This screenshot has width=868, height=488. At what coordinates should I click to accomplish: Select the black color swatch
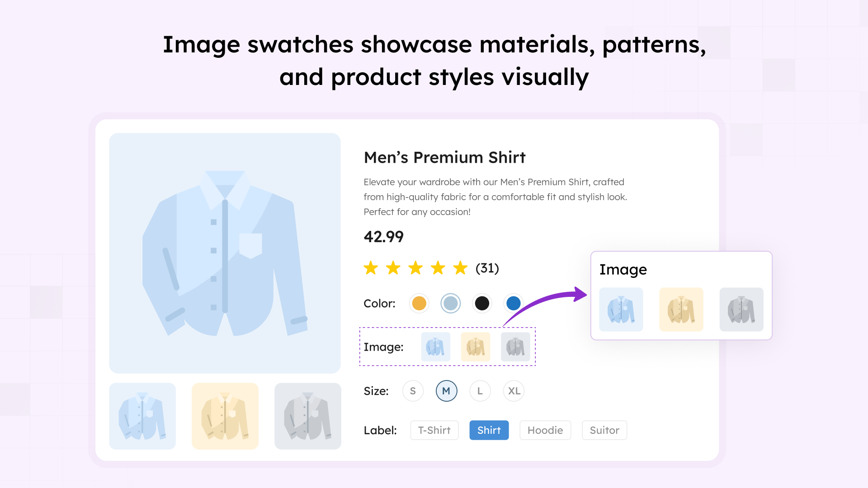482,303
